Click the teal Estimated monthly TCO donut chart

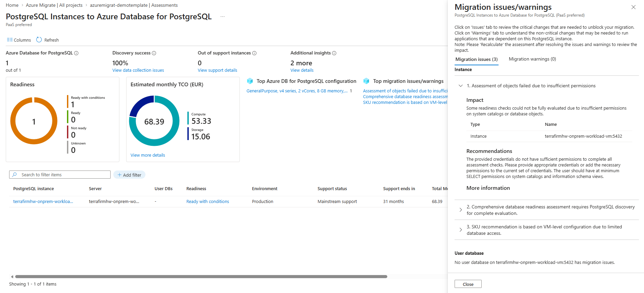click(154, 121)
